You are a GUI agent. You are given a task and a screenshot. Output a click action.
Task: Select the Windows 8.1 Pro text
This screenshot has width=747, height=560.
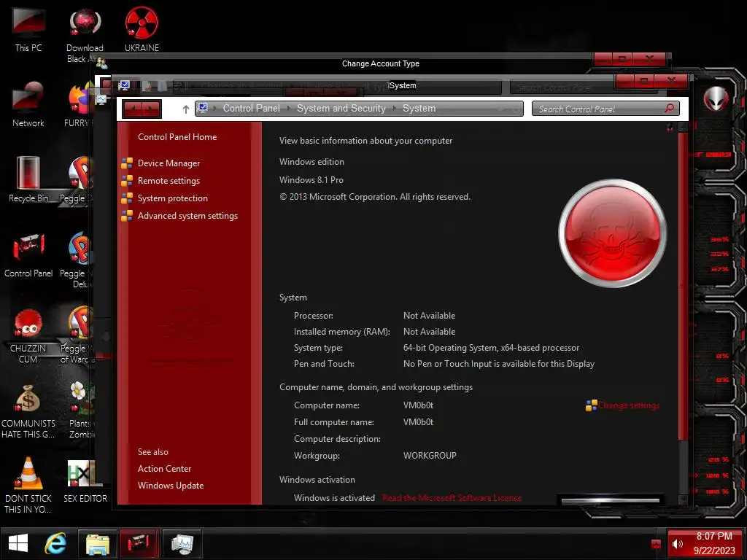tap(311, 180)
